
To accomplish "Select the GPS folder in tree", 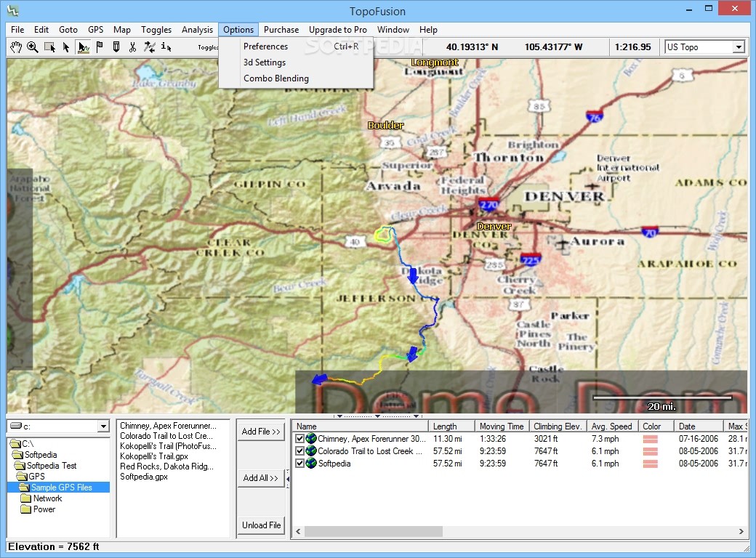I will (36, 476).
